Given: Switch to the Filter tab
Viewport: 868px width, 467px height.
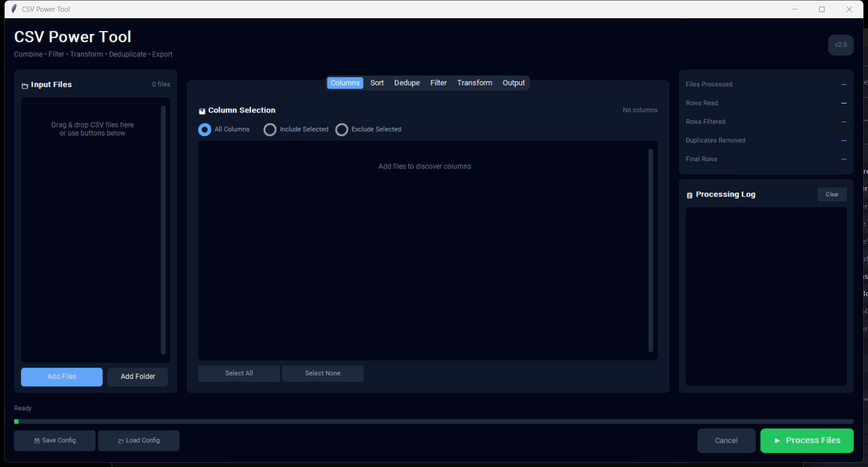Looking at the screenshot, I should (438, 83).
